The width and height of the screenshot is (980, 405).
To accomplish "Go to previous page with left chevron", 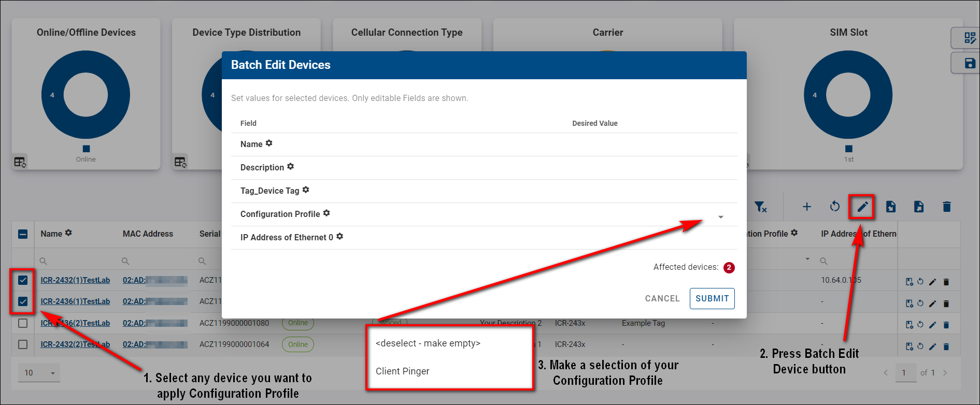I will [x=886, y=373].
